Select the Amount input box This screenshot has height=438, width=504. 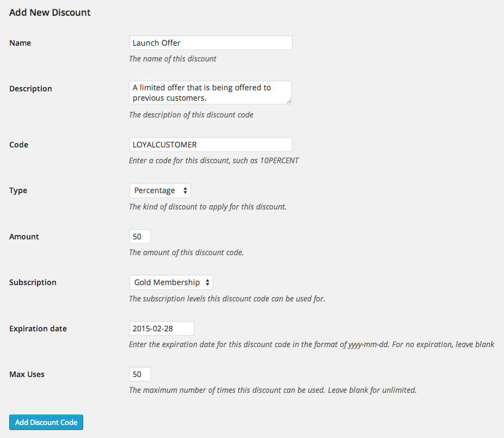140,237
